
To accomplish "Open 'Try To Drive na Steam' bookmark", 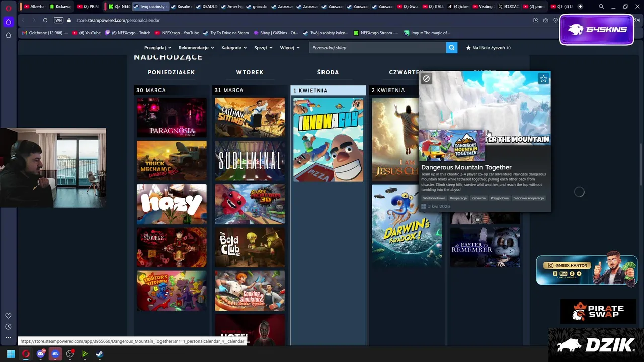I will pyautogui.click(x=226, y=33).
